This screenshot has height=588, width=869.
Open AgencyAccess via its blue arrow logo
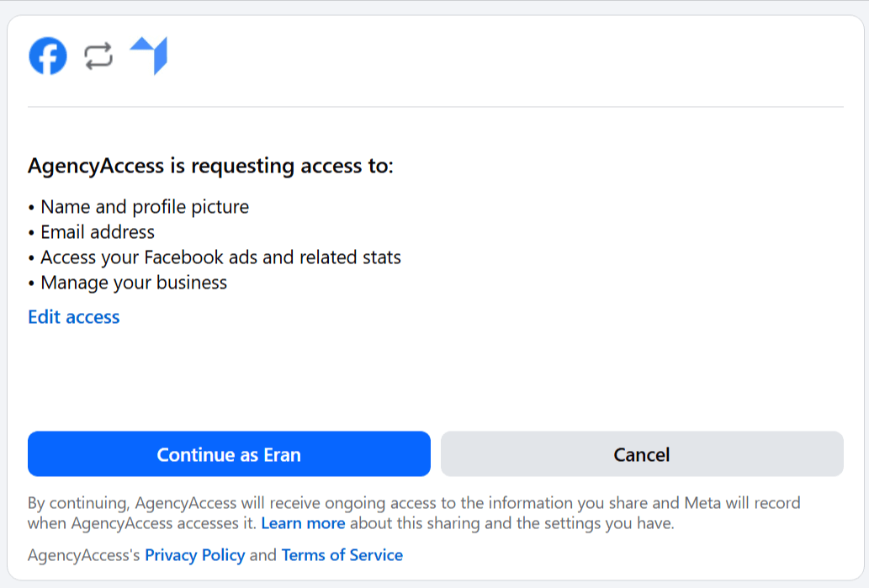tap(149, 56)
